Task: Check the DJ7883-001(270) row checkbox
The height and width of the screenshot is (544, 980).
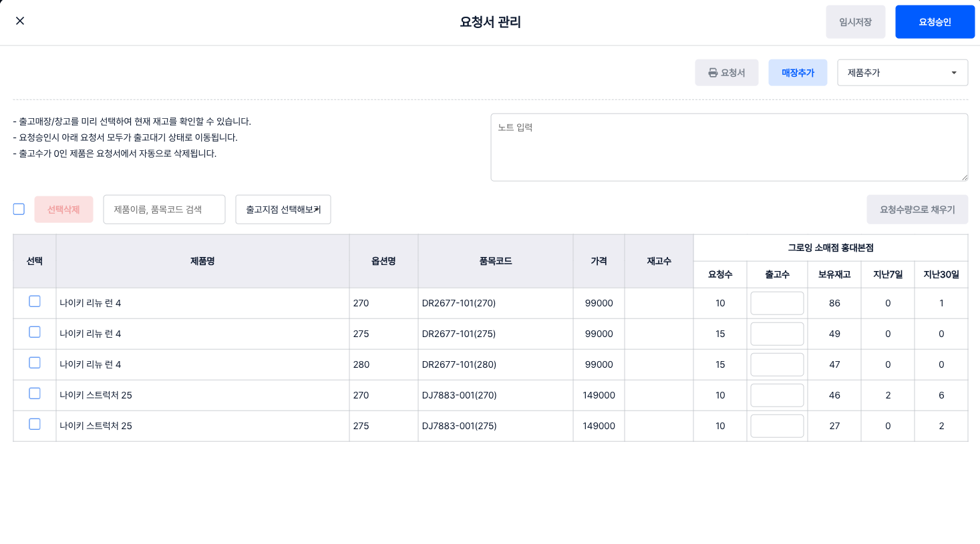Action: (x=35, y=394)
